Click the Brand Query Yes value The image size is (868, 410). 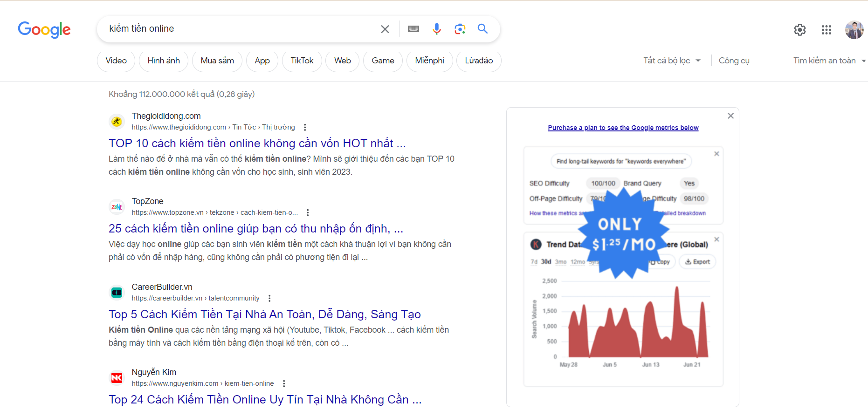point(689,183)
